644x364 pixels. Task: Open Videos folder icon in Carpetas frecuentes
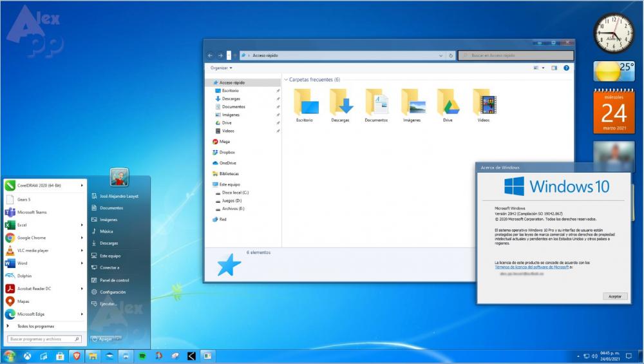(x=484, y=106)
